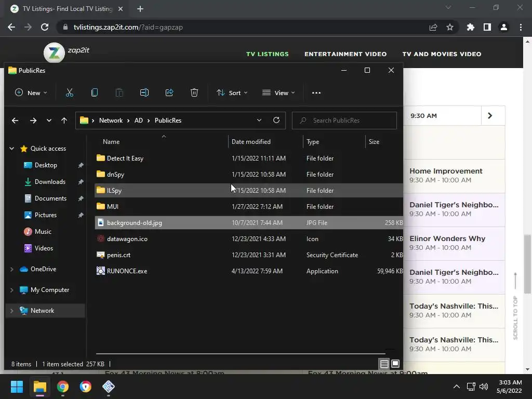Screen dimensions: 532x399
Task: Sort by the Type column header
Action: click(x=313, y=142)
